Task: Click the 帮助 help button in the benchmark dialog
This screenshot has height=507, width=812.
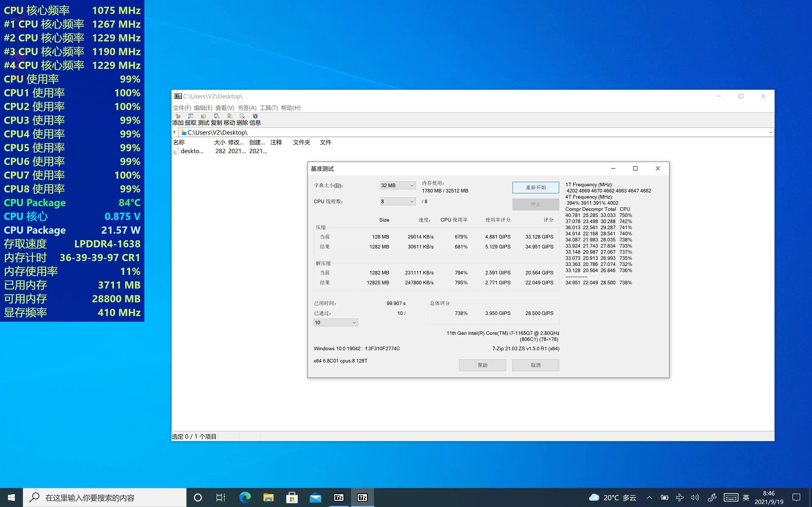Action: 482,365
